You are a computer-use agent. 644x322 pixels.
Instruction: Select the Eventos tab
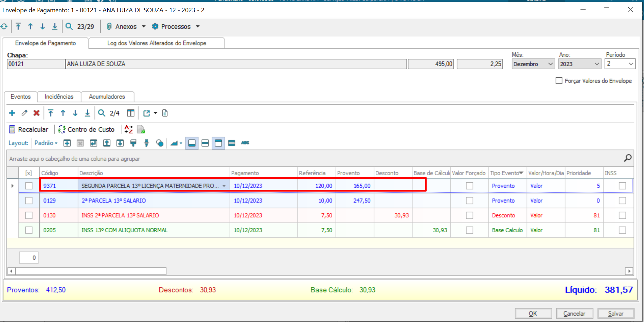20,96
